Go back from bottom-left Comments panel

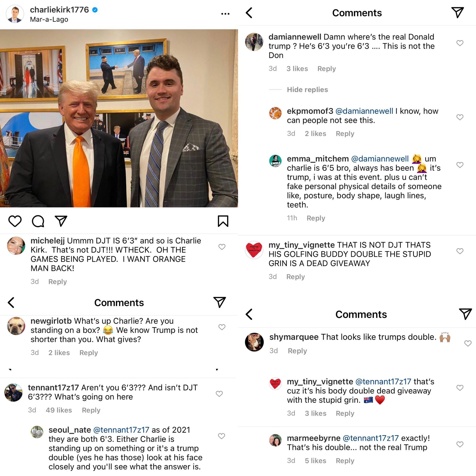(x=11, y=303)
